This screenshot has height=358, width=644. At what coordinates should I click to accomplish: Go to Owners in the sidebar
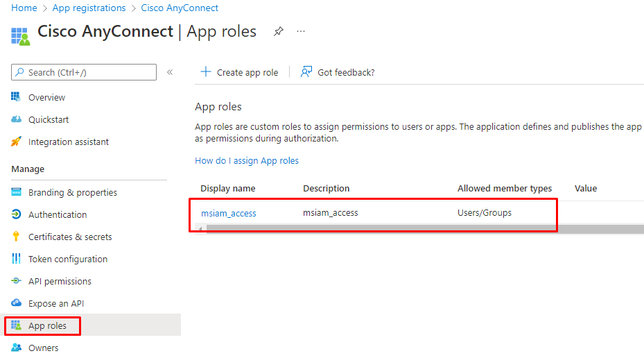(43, 348)
